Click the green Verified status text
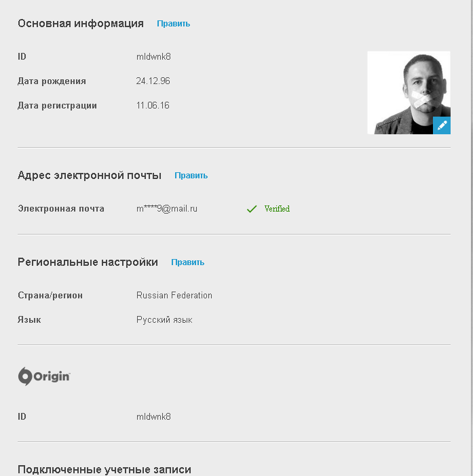The height and width of the screenshot is (476, 473). [x=277, y=209]
